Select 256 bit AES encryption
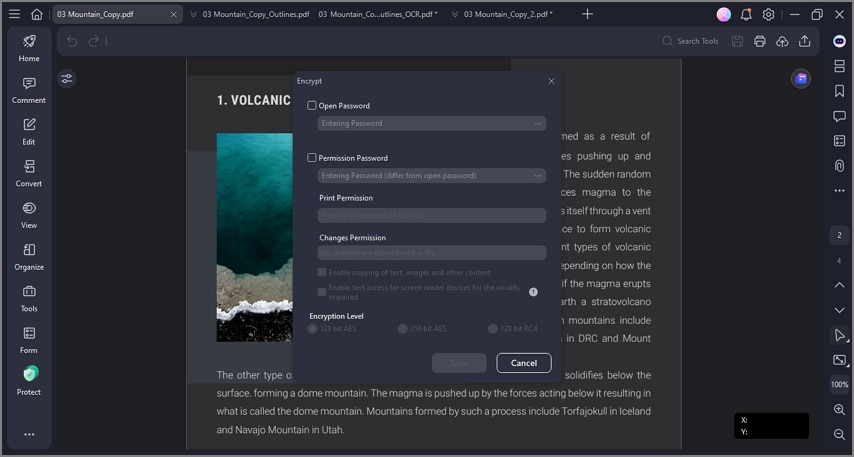 402,328
